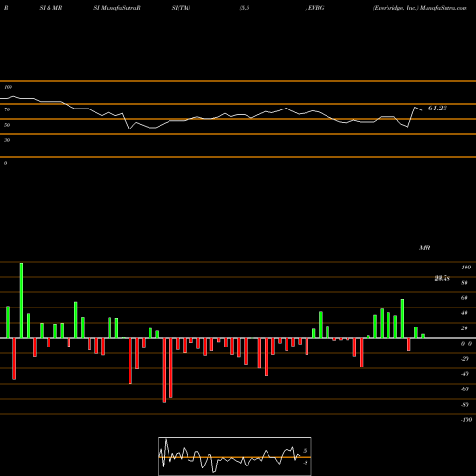Click the label 5 inside the mini chart
The image size is (476, 476).
tap(305, 451)
